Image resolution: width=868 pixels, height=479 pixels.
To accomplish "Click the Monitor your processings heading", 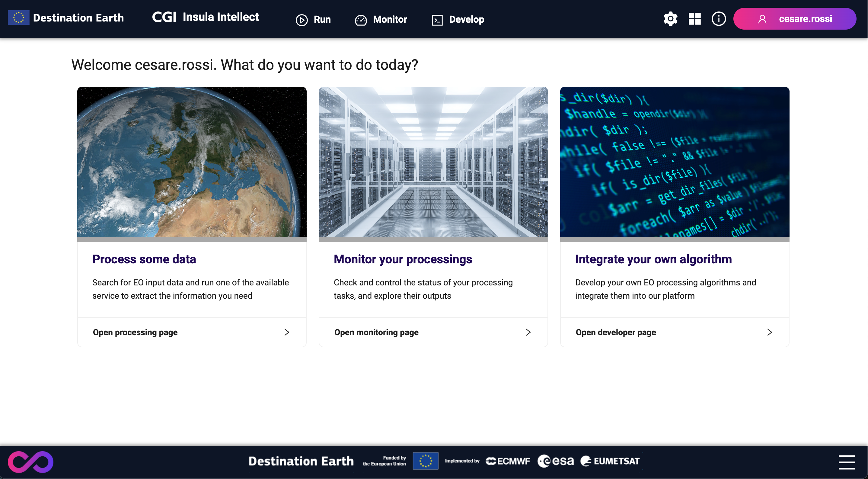I will (x=403, y=259).
